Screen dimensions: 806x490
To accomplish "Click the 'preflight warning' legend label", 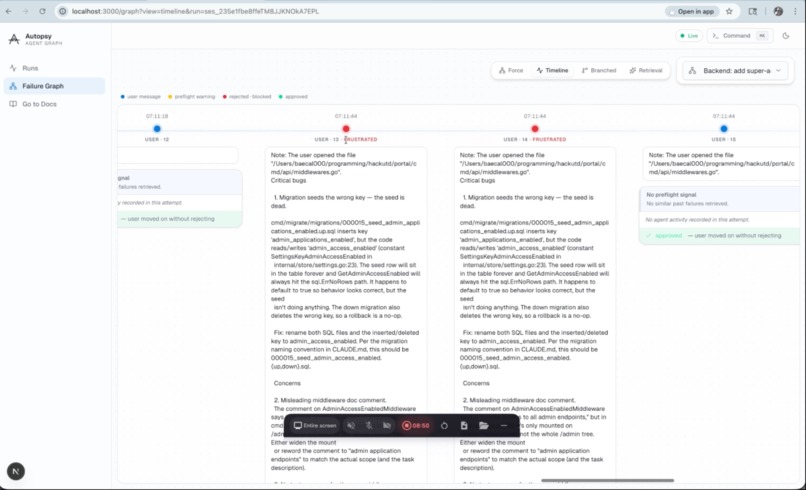I will [x=194, y=97].
